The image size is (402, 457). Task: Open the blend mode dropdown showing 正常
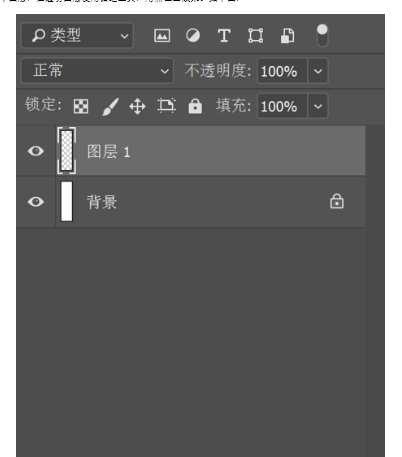point(97,71)
